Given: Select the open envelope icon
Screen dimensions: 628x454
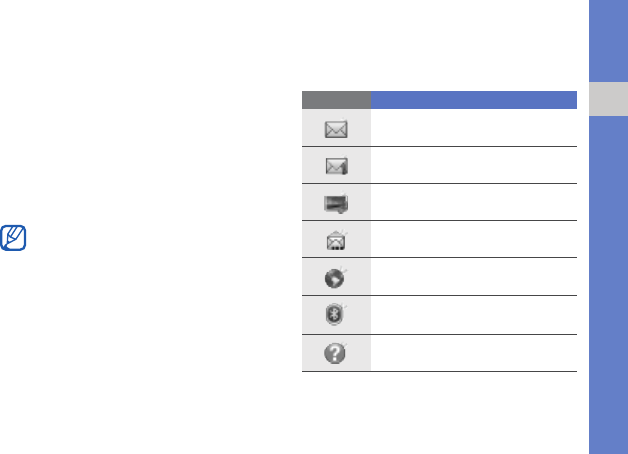Looking at the screenshot, I should coord(336,241).
